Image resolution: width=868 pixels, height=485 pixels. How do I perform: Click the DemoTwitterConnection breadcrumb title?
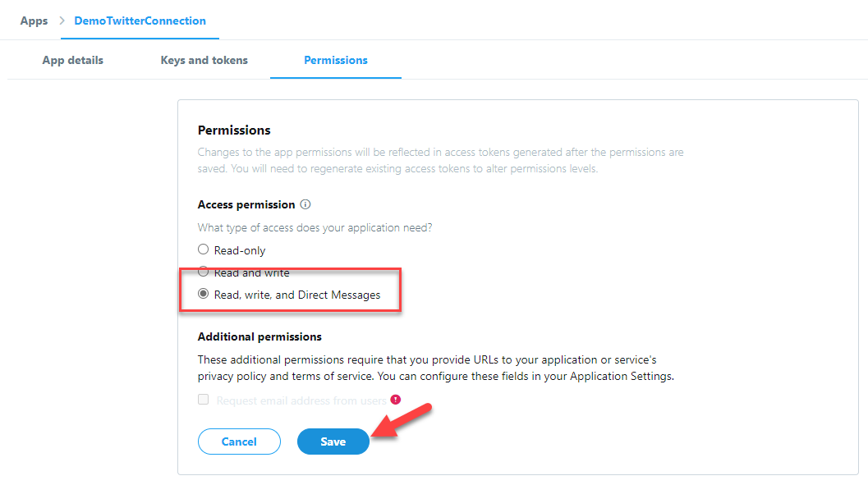point(140,21)
